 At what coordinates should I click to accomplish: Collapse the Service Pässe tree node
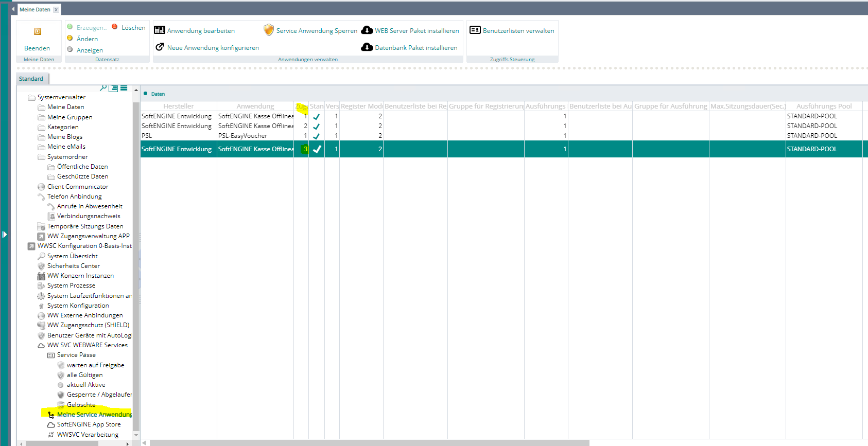pyautogui.click(x=51, y=355)
